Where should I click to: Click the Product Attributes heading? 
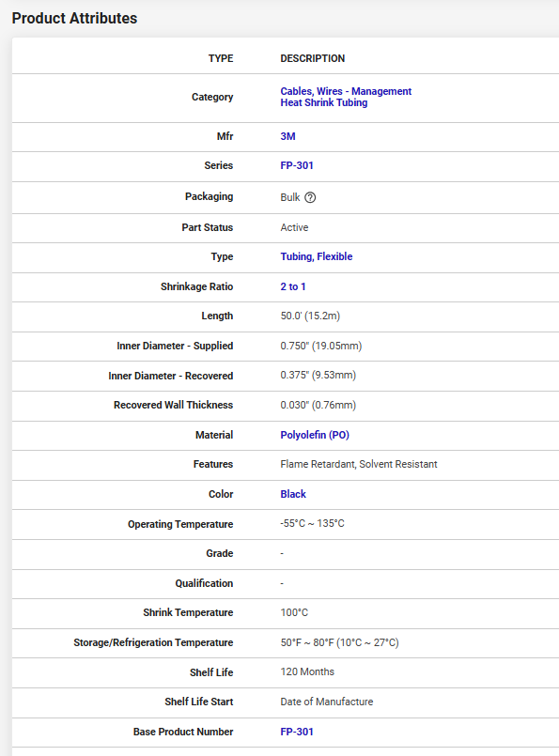point(75,19)
